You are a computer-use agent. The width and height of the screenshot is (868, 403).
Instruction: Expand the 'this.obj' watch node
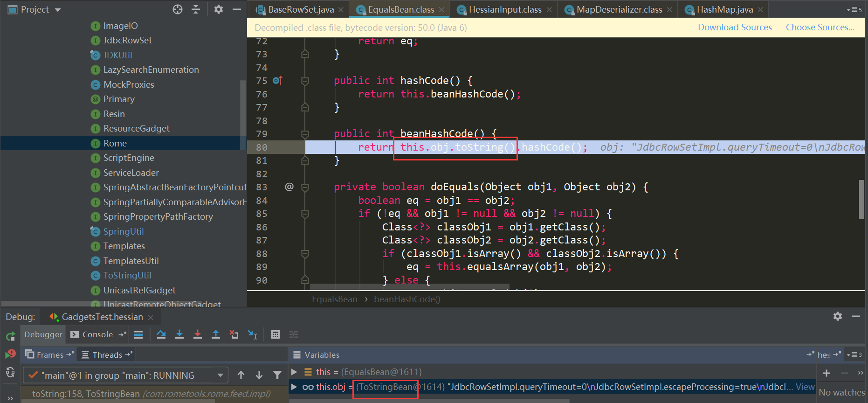pyautogui.click(x=294, y=387)
